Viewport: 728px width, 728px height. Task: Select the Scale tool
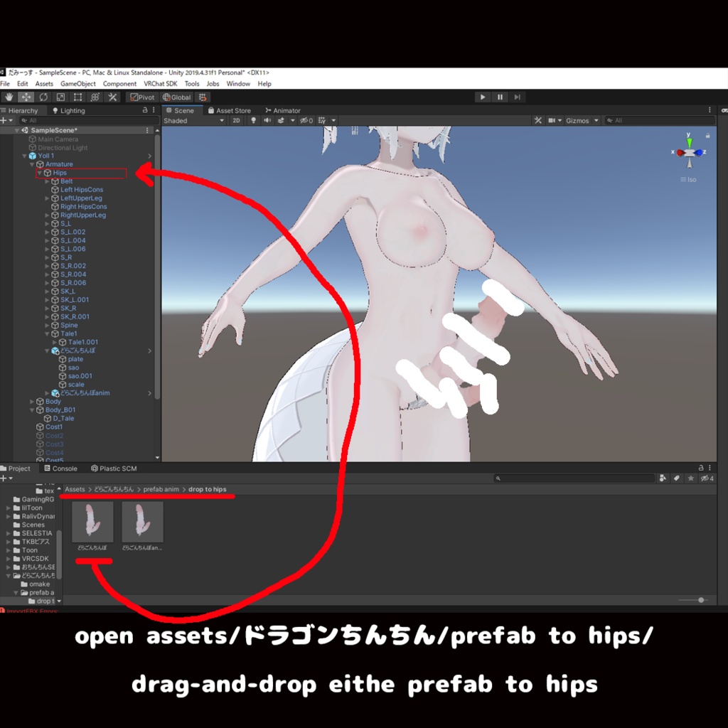point(60,97)
